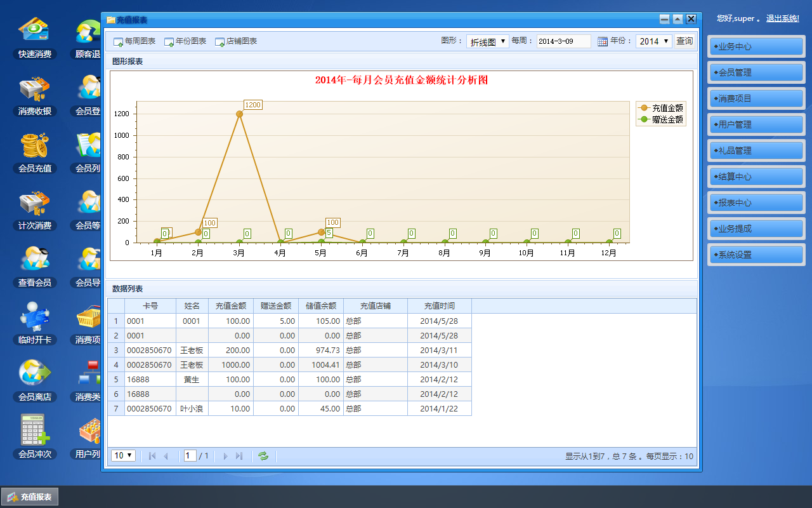
Task: Click the page number input field
Action: coord(190,455)
